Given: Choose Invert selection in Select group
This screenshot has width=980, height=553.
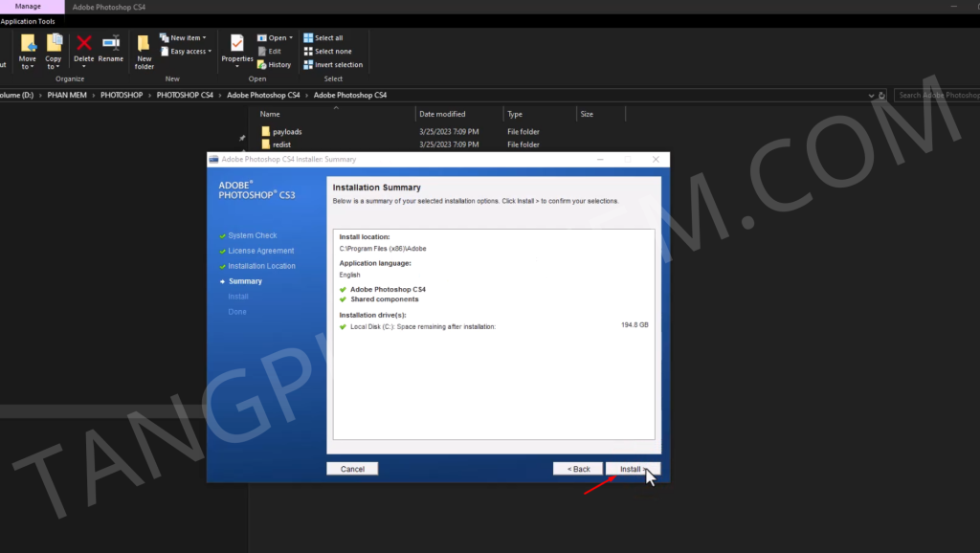Looking at the screenshot, I should coord(333,65).
